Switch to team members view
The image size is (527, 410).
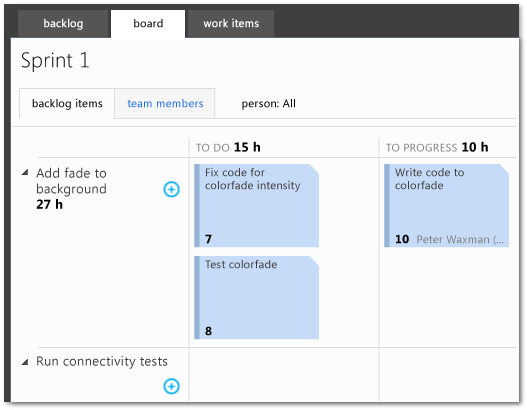[x=165, y=104]
